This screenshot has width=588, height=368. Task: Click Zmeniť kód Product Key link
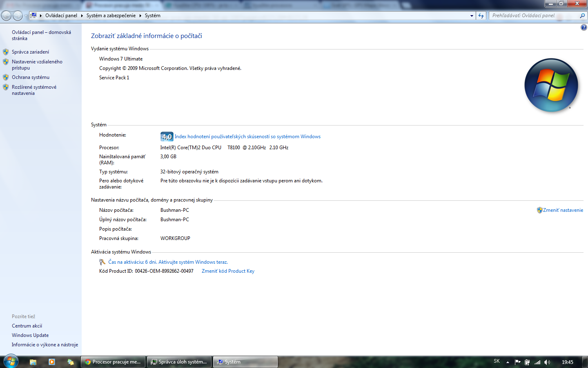click(228, 271)
